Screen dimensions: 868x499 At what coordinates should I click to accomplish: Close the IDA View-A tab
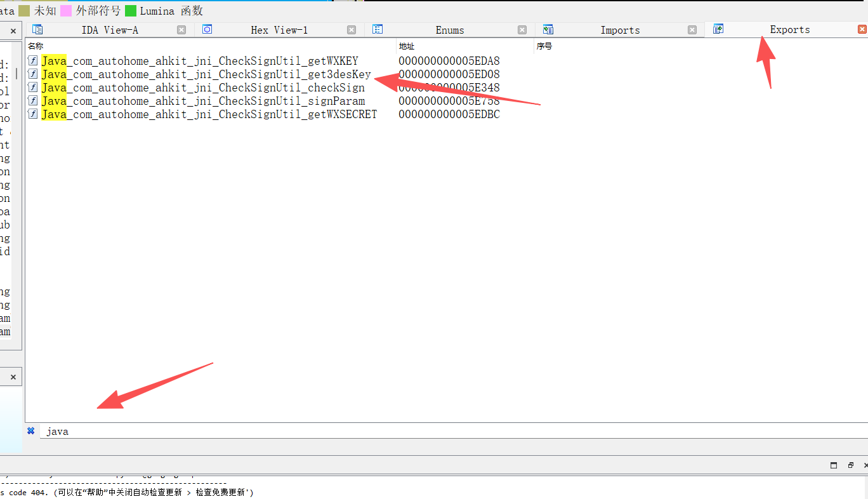181,30
